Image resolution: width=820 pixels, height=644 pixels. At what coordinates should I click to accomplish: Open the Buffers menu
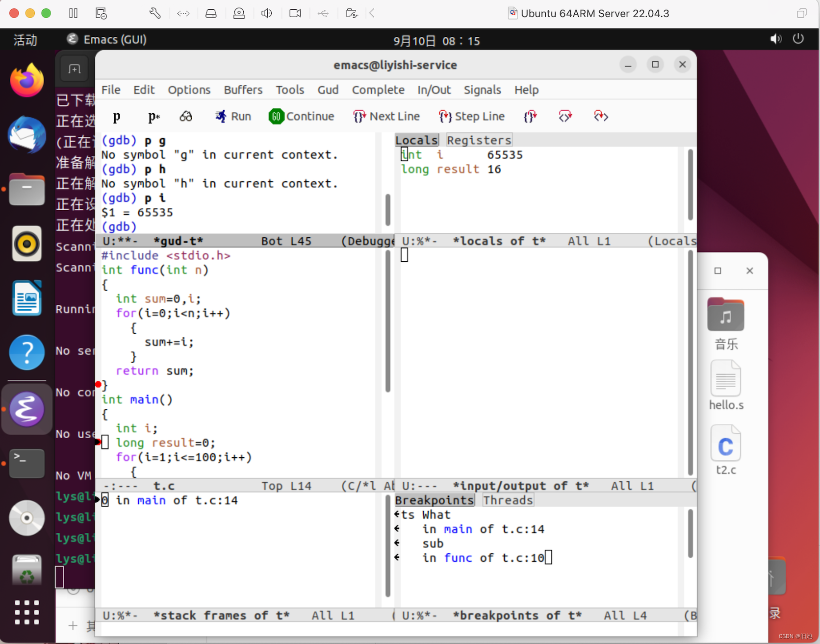coord(243,90)
